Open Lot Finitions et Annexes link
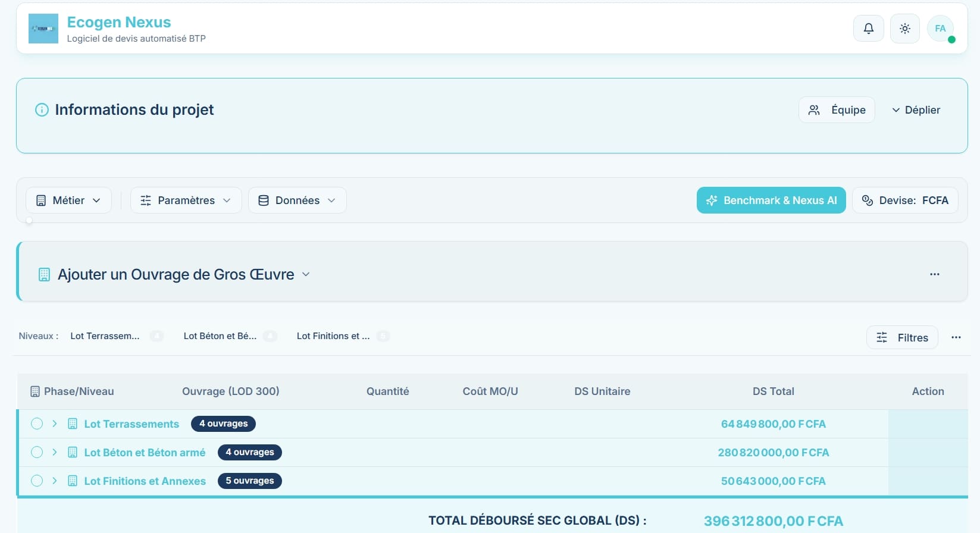This screenshot has width=980, height=533. pos(145,481)
